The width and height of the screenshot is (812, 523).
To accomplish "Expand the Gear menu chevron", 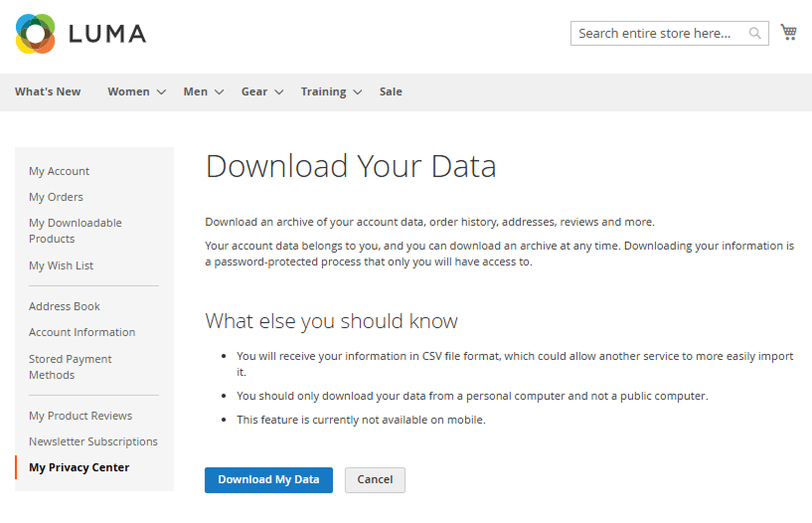I will pyautogui.click(x=279, y=92).
